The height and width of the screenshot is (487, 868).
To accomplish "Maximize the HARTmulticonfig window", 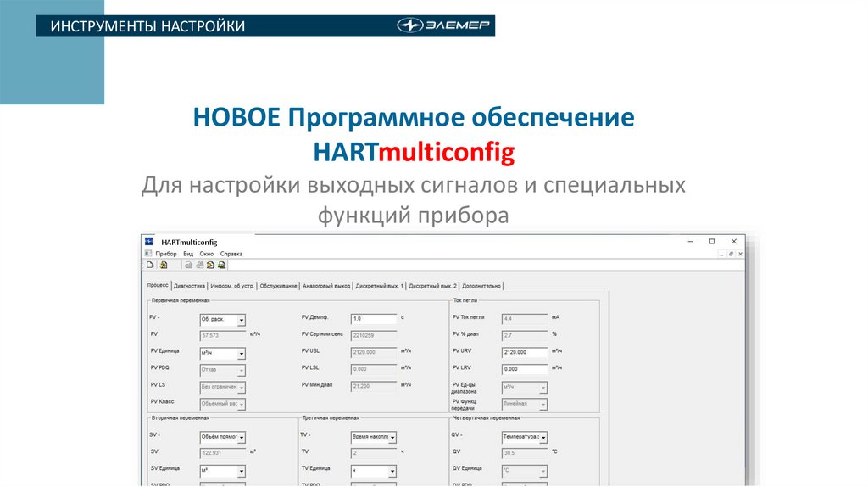I will coord(712,241).
